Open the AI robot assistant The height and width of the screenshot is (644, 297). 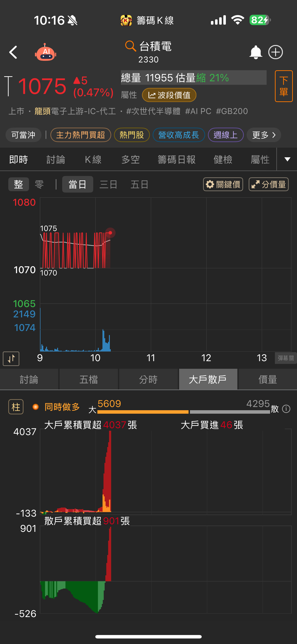(x=46, y=52)
